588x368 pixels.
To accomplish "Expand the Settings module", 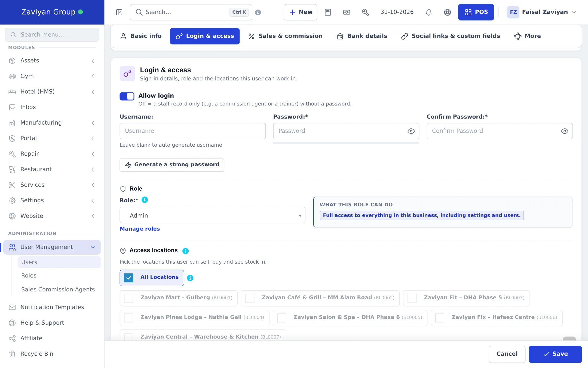I will point(52,200).
